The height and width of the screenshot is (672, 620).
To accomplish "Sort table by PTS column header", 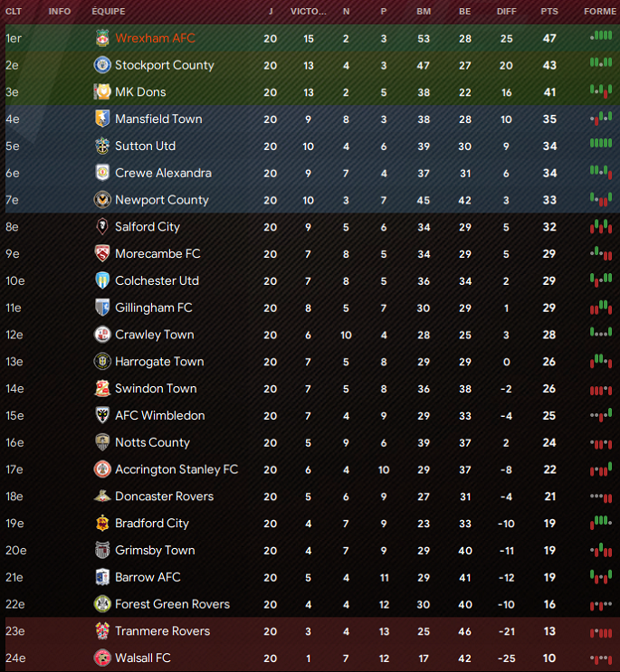I will tap(548, 12).
